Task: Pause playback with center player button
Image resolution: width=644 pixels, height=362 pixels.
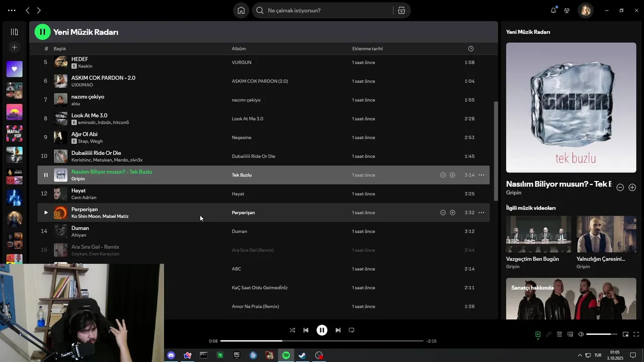Action: click(x=322, y=330)
